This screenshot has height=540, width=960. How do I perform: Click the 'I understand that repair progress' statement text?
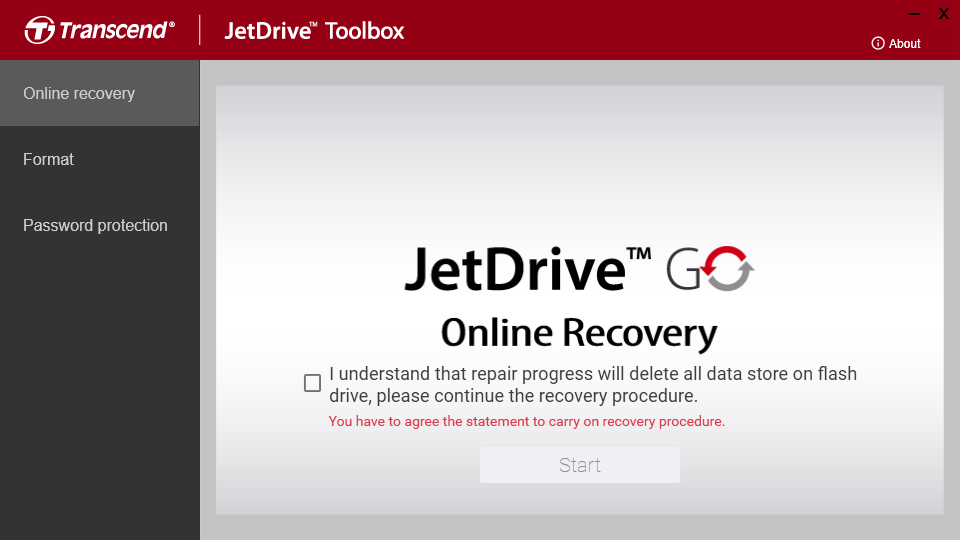(x=593, y=384)
